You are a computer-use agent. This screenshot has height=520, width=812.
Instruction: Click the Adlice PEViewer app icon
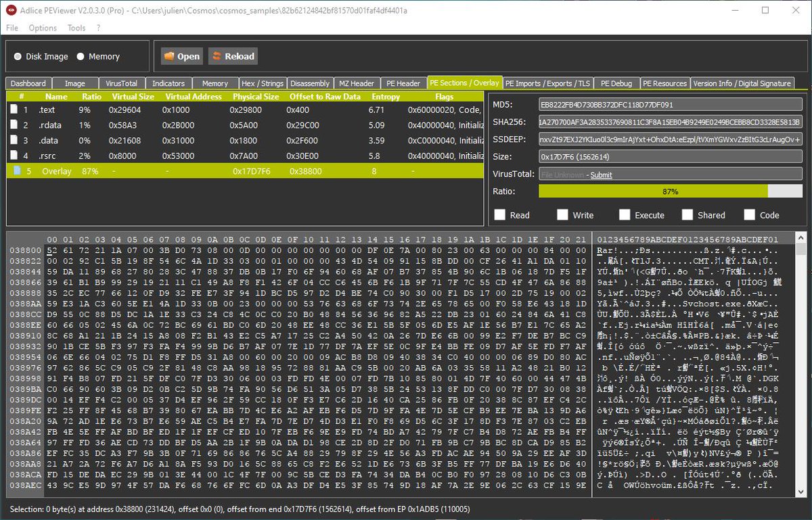(x=12, y=11)
